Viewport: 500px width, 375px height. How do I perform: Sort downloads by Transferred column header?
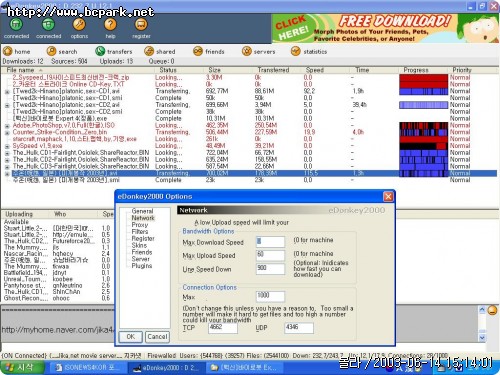tap(277, 70)
